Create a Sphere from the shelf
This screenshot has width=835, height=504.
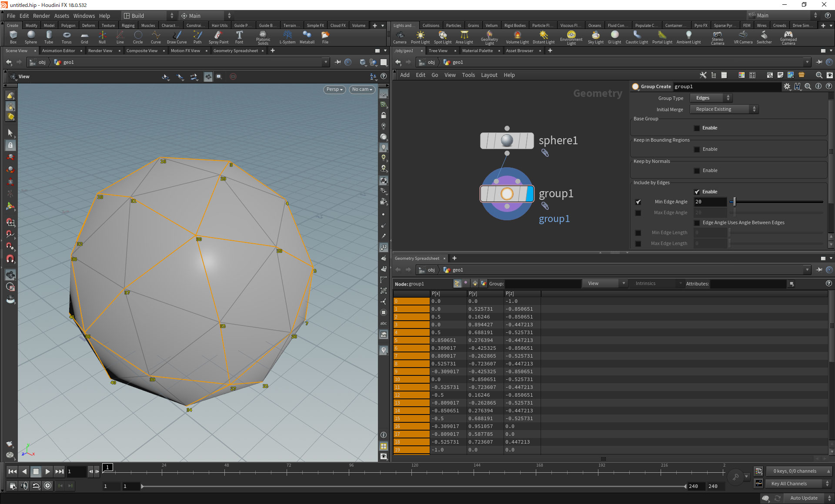[x=31, y=37]
